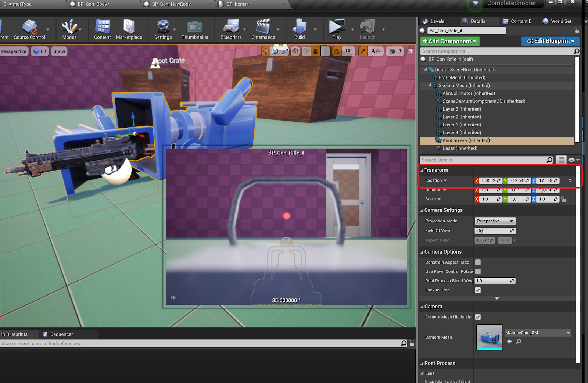Open the property matrix grid icon

561,160
